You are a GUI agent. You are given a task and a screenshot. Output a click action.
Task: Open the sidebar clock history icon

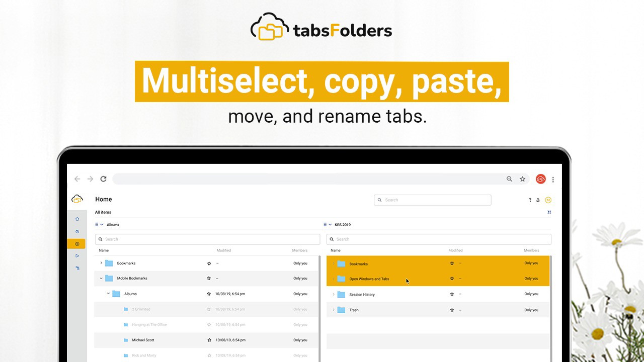pos(77,231)
